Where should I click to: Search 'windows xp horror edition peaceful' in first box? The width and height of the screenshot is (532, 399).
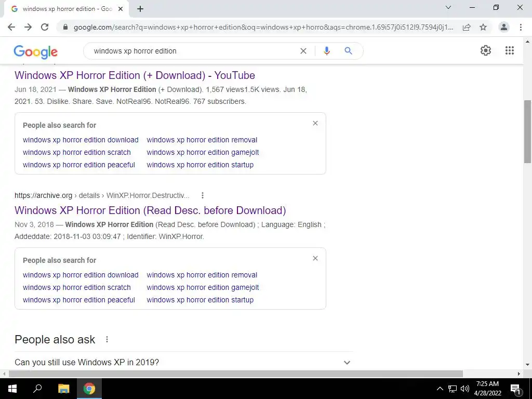click(79, 165)
